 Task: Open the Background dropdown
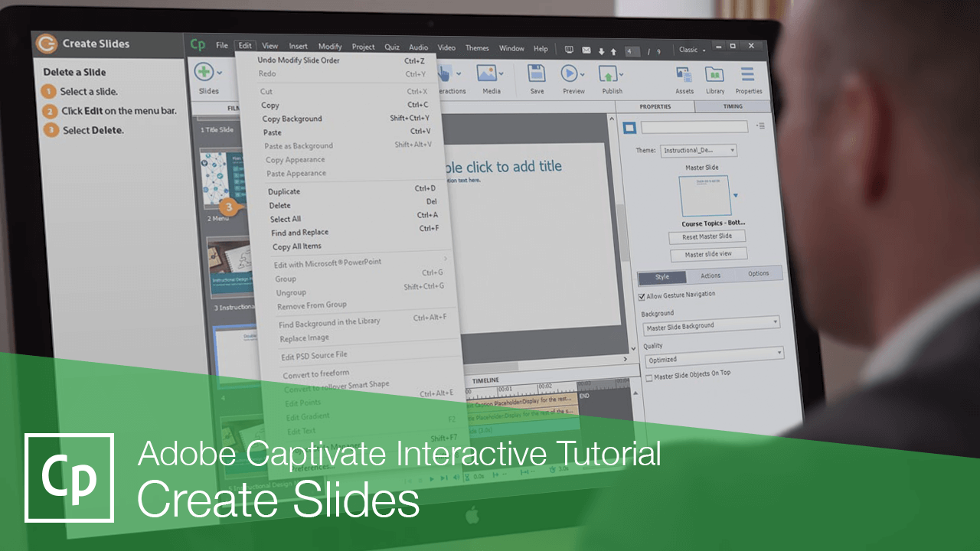point(710,325)
